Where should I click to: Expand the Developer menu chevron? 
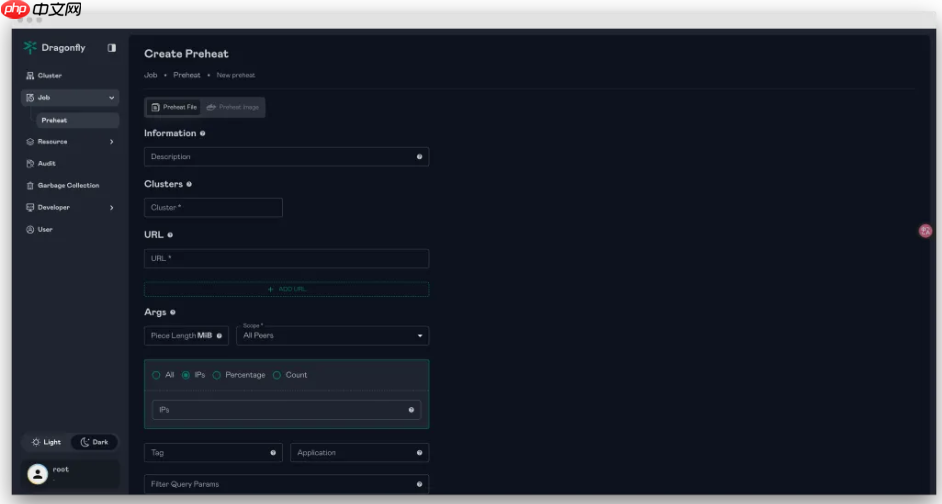[112, 208]
